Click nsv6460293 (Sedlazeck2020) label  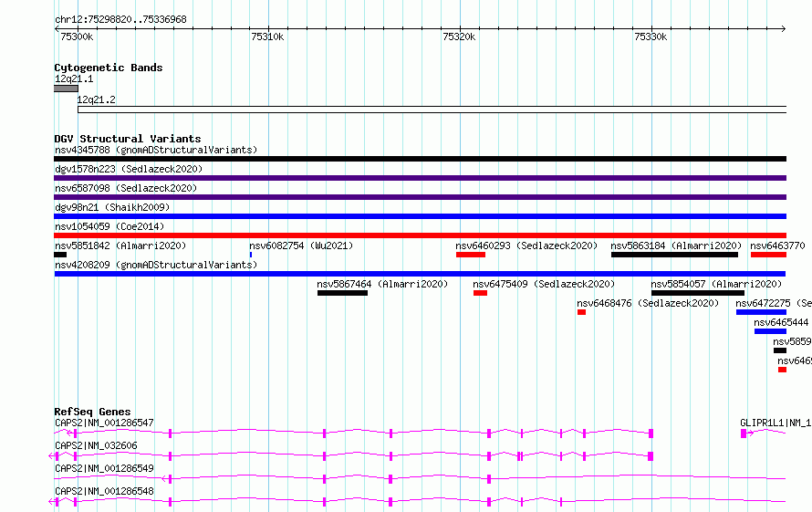pyautogui.click(x=526, y=246)
